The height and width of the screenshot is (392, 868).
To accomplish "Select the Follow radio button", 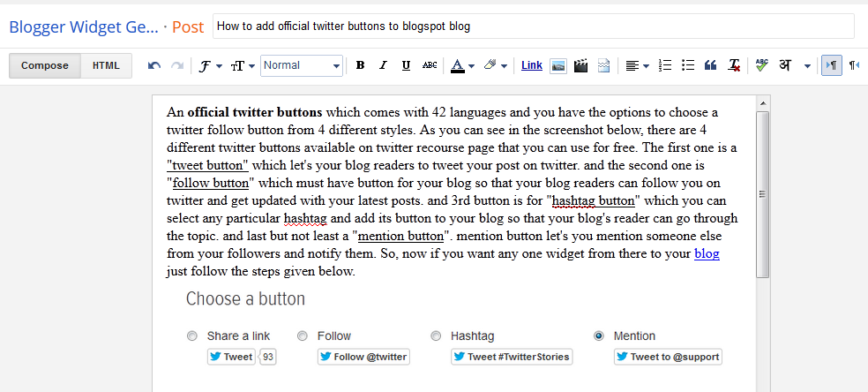I will (x=303, y=336).
